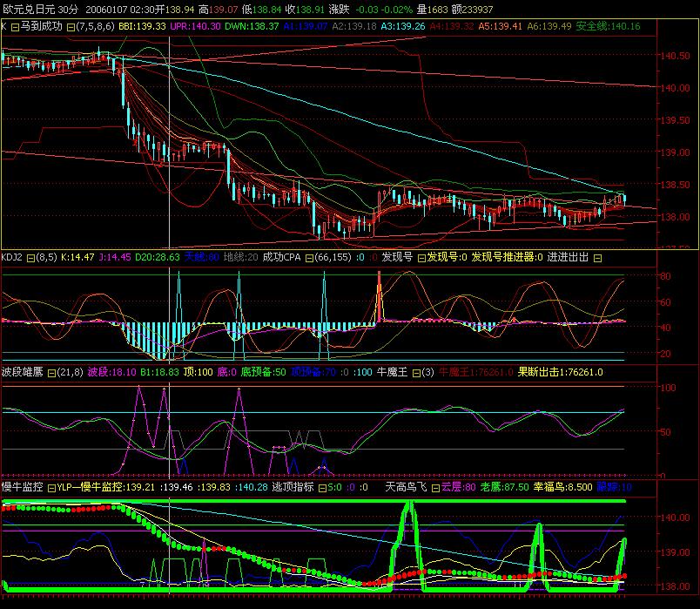Viewport: 700px width, 609px height.
Task: Click the A6:139.49 value
Action: 549,26
